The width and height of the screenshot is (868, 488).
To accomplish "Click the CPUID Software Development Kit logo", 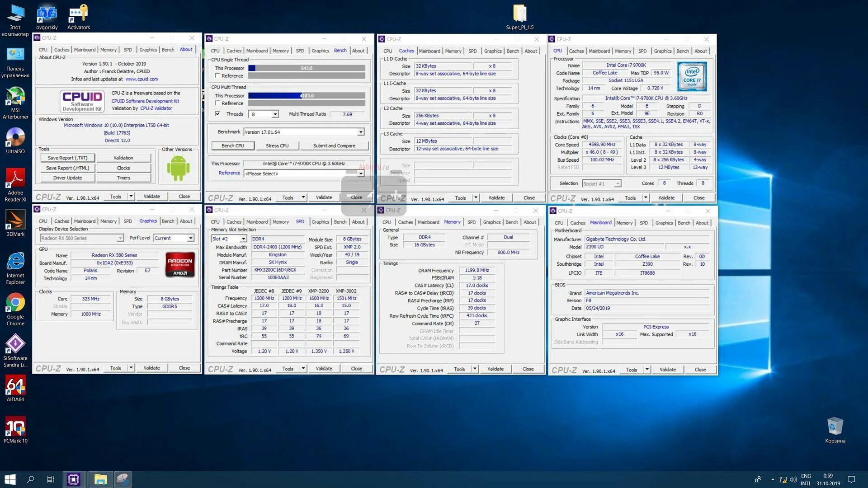I will 82,101.
